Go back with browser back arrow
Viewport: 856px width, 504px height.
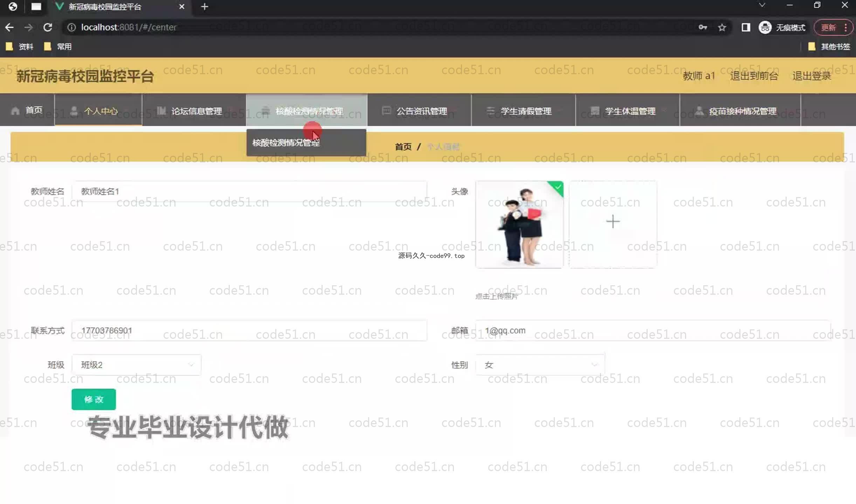pyautogui.click(x=9, y=27)
